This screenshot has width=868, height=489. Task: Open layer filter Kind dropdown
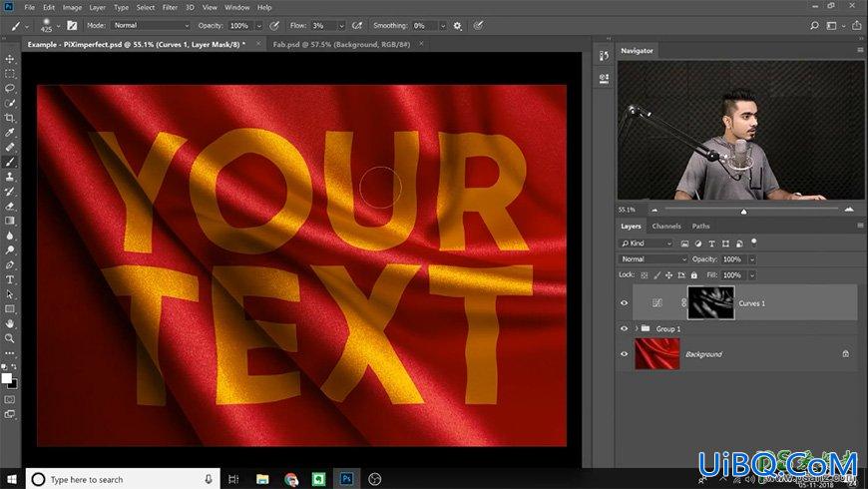tap(646, 244)
